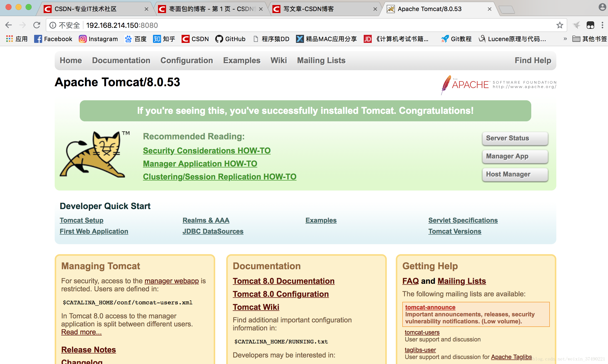608x364 pixels.
Task: Open Examples in Tomcat nav bar
Action: tap(242, 60)
